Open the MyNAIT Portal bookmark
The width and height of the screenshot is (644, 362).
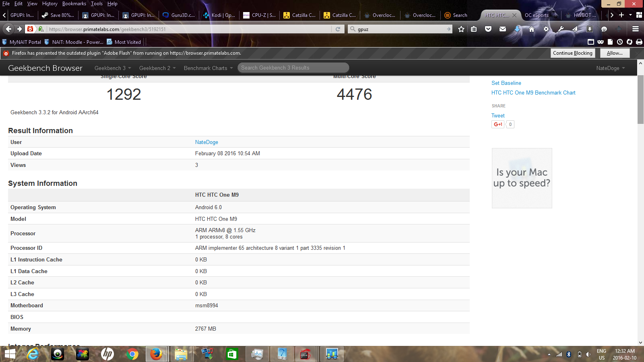click(22, 42)
